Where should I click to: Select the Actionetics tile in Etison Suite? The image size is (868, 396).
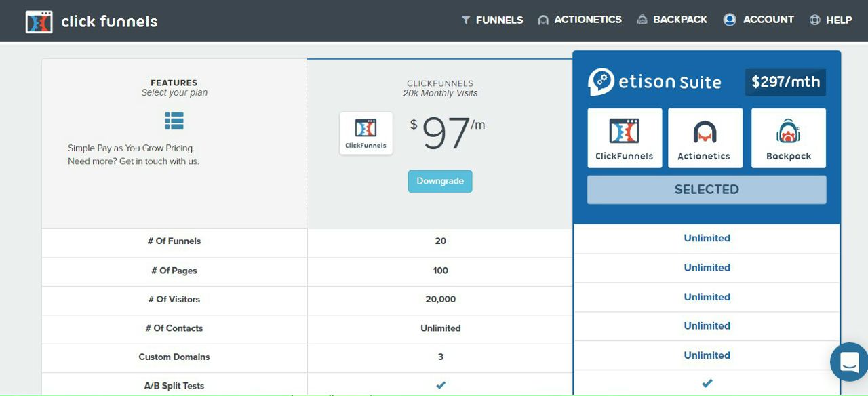click(x=705, y=138)
